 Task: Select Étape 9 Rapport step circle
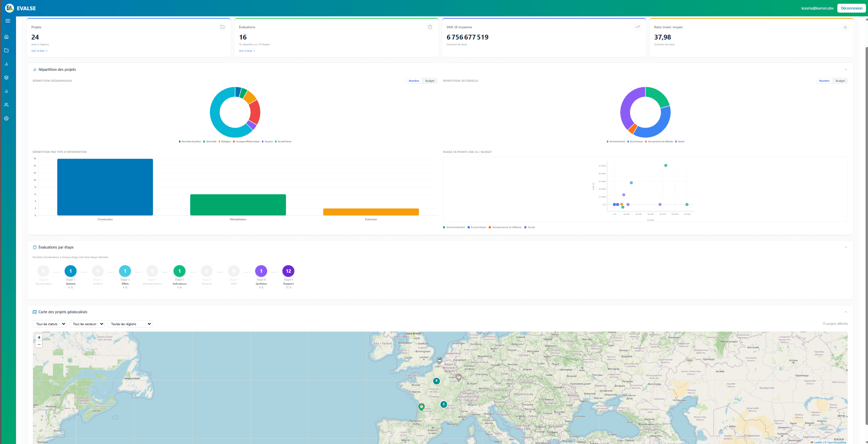coord(288,271)
